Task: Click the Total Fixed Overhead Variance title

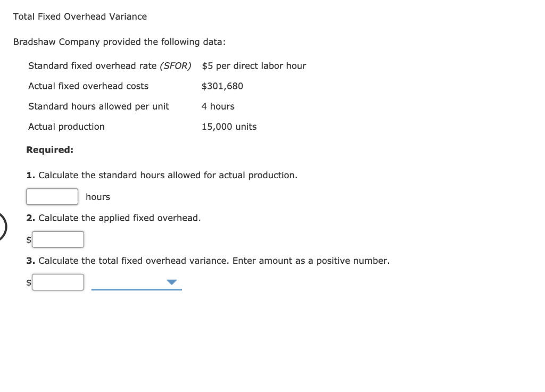Action: point(80,16)
